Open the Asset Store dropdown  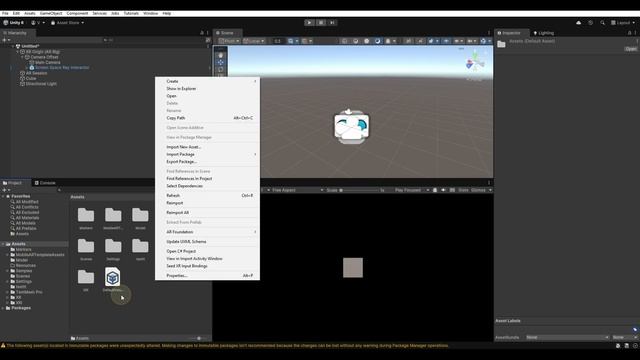coord(67,23)
